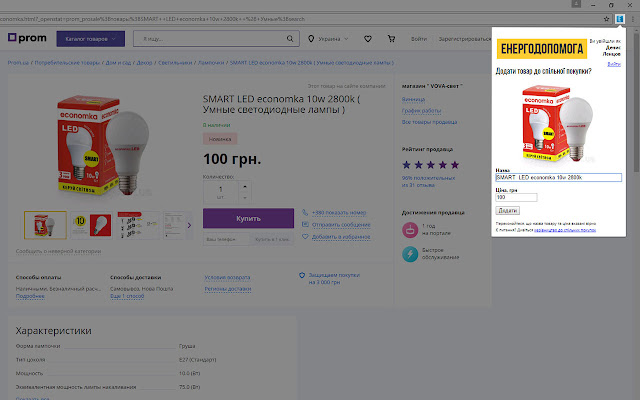Image resolution: width=640 pixels, height=400 pixels.
Task: Click the shield icon near Защищаем покупки
Action: click(302, 276)
